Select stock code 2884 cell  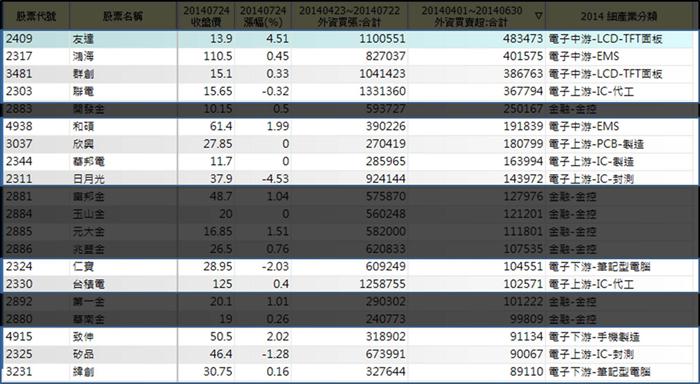click(x=19, y=214)
